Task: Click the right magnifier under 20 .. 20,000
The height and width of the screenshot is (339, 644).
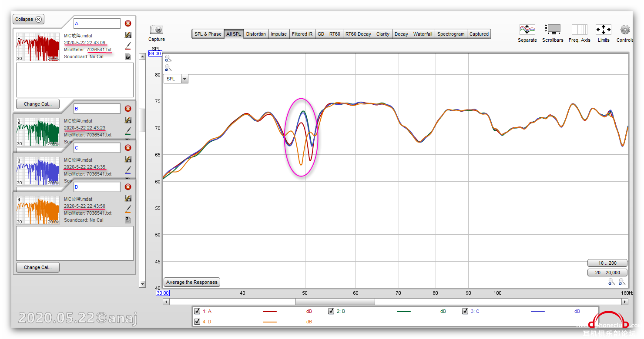Action: (621, 282)
